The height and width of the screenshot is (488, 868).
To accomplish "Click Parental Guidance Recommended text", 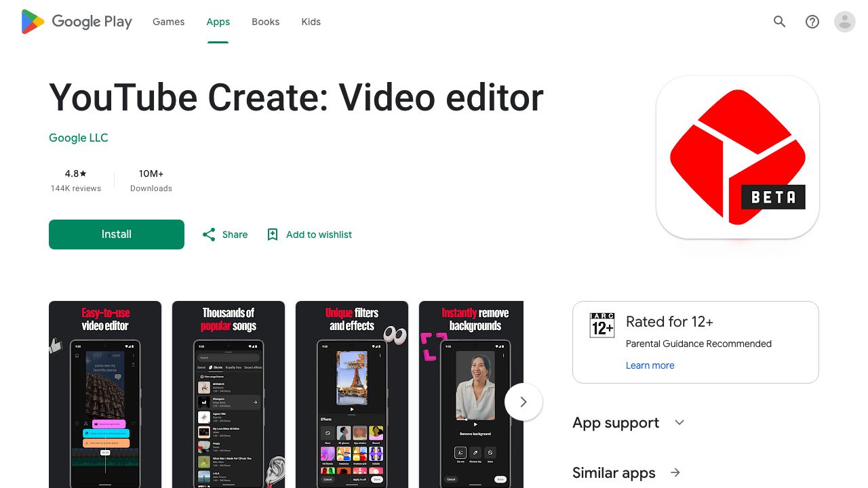I will [698, 344].
